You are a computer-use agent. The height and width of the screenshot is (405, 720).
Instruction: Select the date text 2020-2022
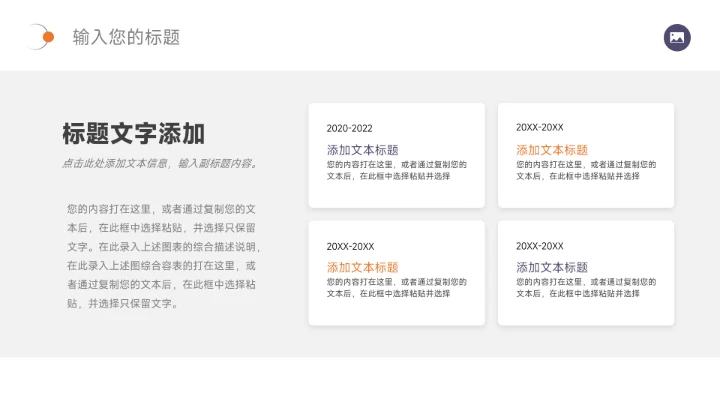point(349,129)
